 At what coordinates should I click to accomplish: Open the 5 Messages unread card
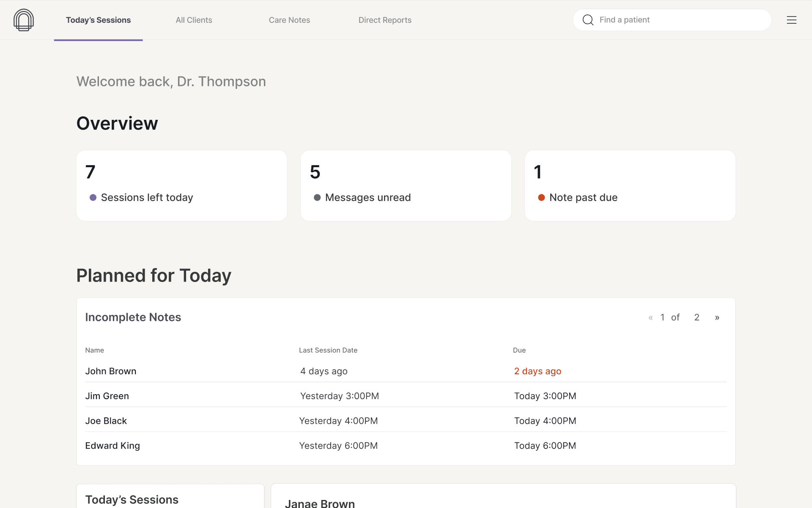(406, 185)
